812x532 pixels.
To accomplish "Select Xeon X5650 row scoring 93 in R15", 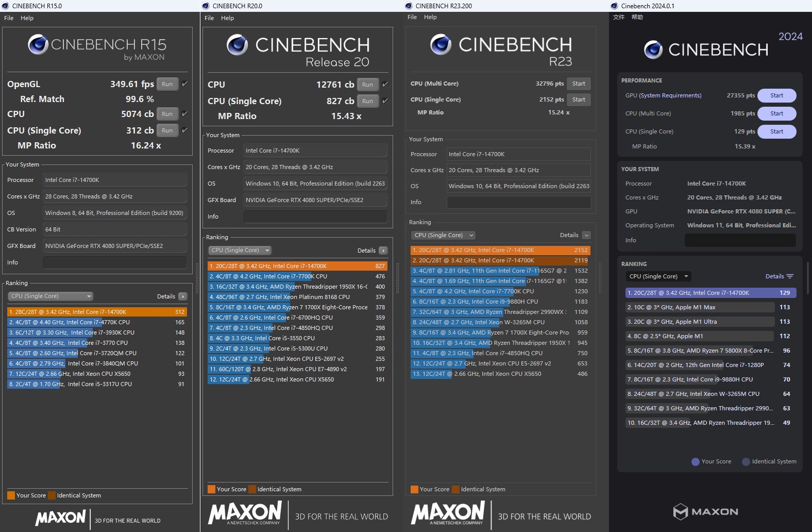I will [x=97, y=374].
